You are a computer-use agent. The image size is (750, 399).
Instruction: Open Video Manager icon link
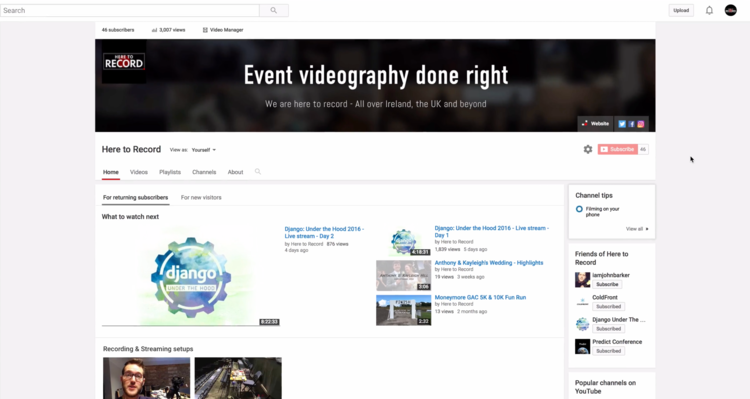click(223, 30)
